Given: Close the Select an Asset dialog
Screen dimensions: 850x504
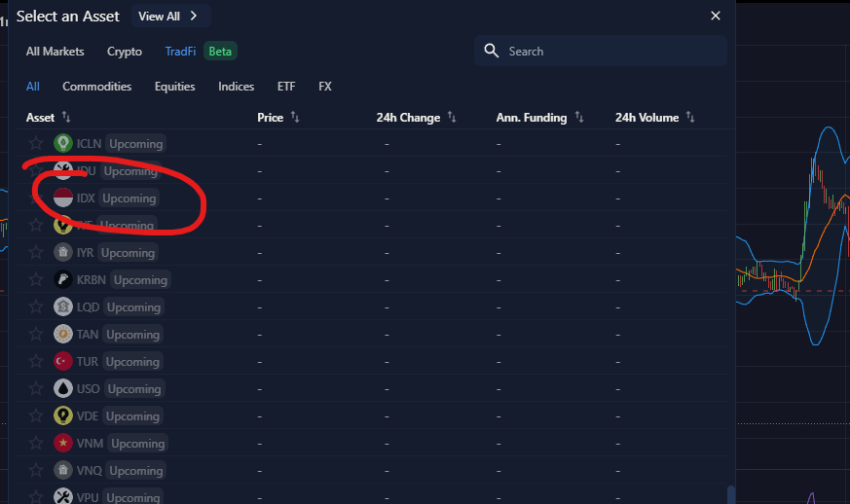Looking at the screenshot, I should 716,16.
